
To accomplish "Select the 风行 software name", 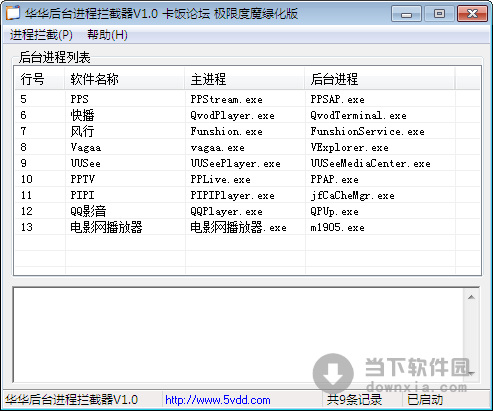I will [82, 131].
